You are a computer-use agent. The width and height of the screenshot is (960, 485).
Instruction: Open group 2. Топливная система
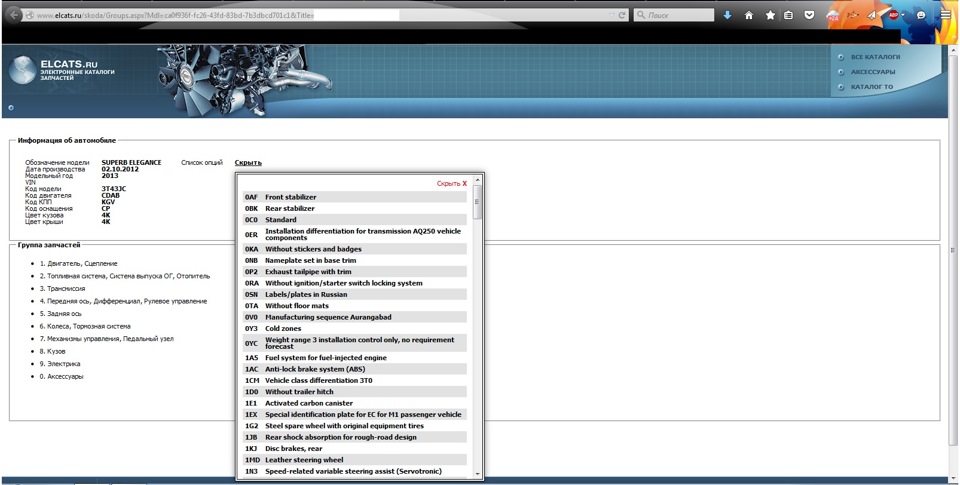125,276
